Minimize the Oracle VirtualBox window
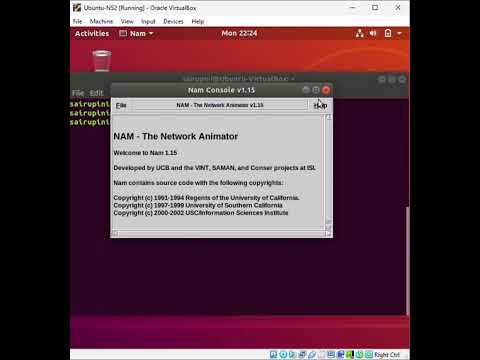480x360 pixels. point(353,7)
